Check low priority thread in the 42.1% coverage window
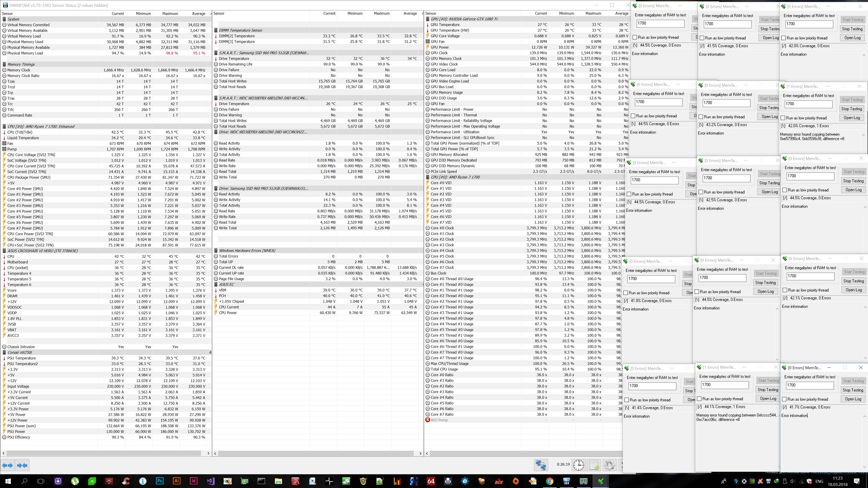Viewport: 868px width, 488px height. coord(785,290)
